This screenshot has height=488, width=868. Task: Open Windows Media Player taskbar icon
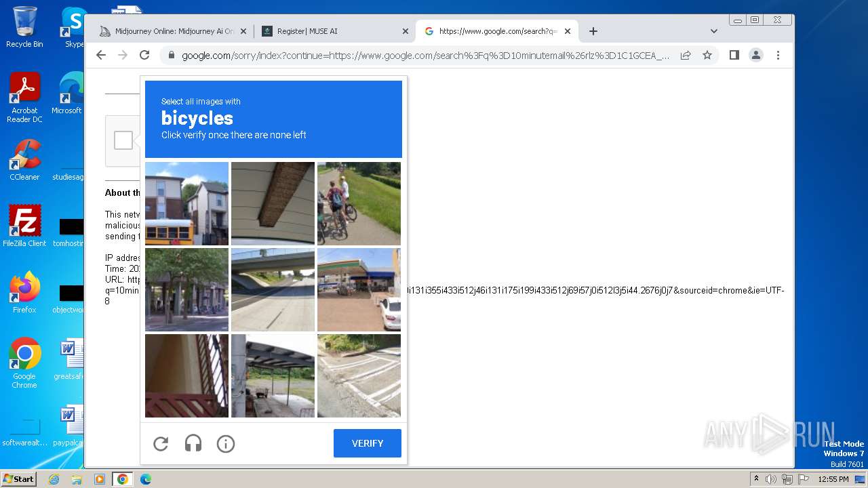pos(100,479)
